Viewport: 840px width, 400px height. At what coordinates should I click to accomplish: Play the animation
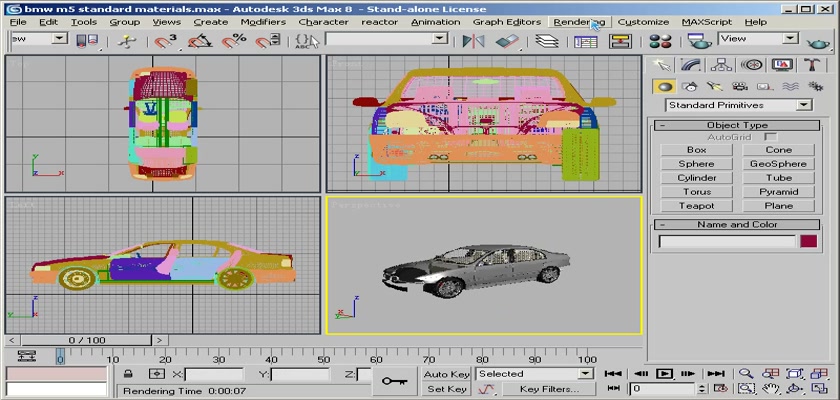click(664, 373)
